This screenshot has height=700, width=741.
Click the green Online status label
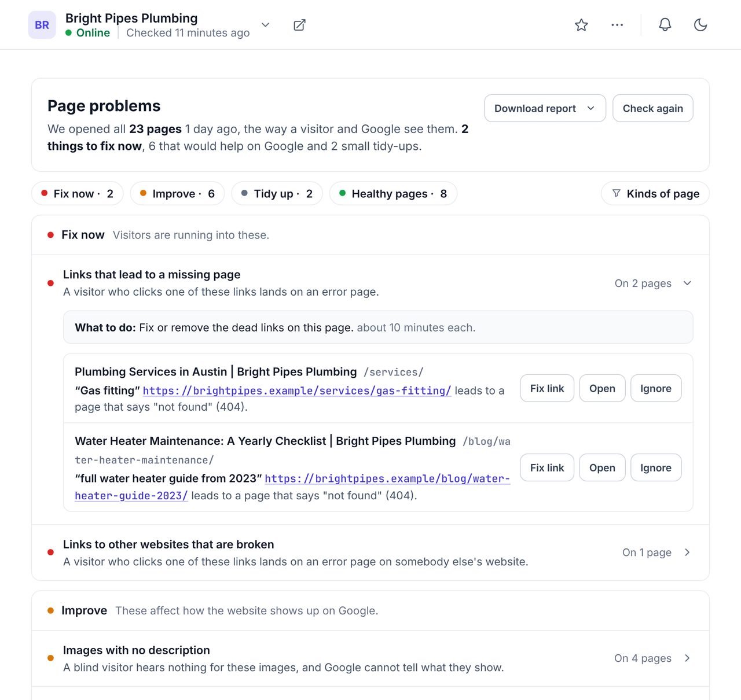coord(93,33)
